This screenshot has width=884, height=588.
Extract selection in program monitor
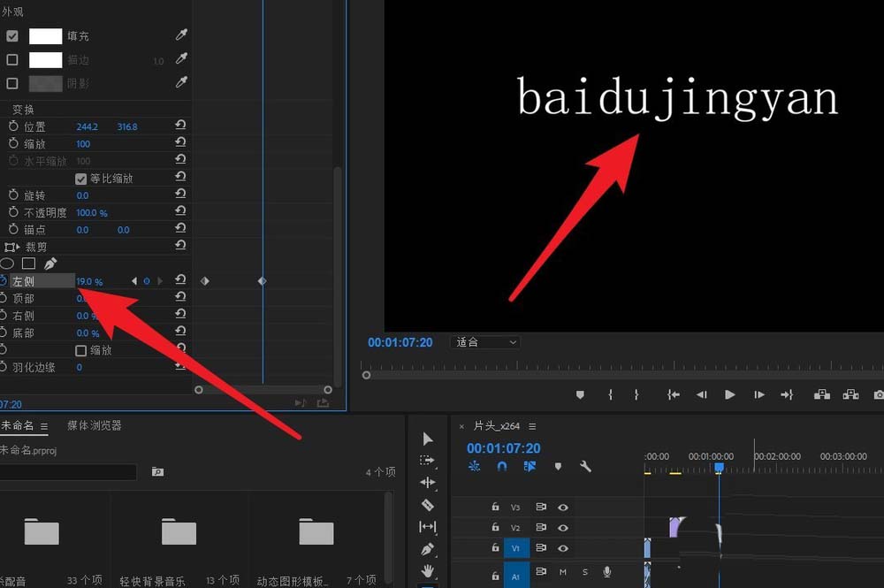pyautogui.click(x=850, y=394)
